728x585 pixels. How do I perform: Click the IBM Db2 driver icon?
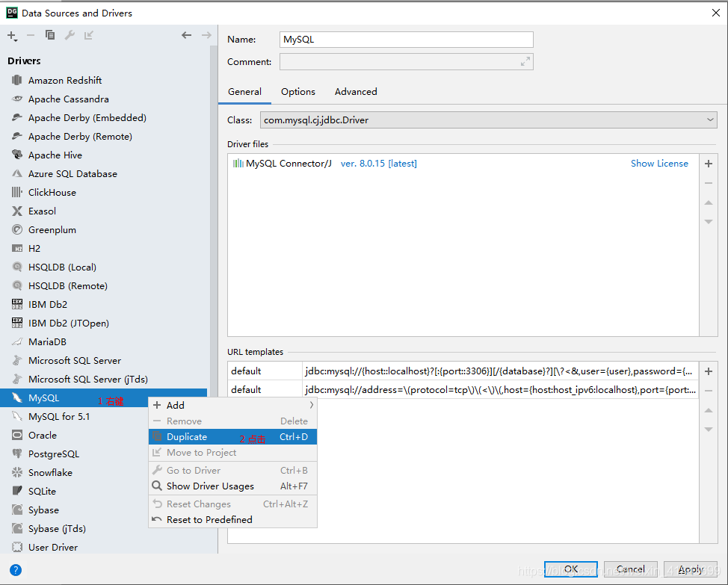tap(17, 304)
